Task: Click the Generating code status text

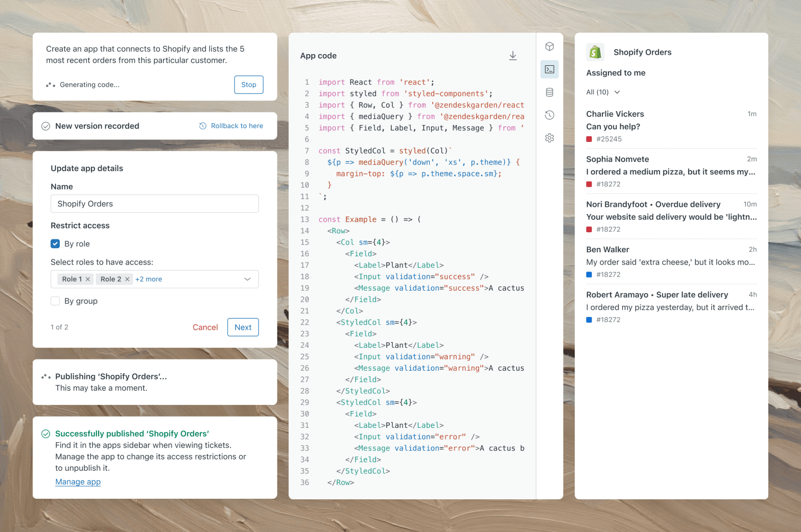Action: [89, 85]
